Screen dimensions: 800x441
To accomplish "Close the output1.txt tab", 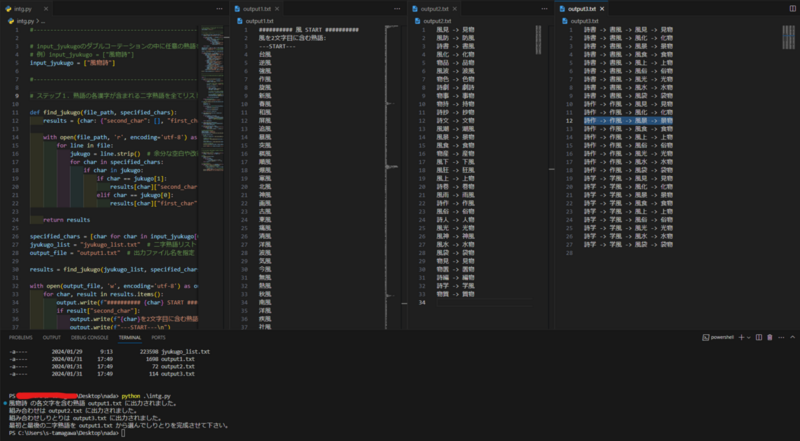I will (x=277, y=9).
